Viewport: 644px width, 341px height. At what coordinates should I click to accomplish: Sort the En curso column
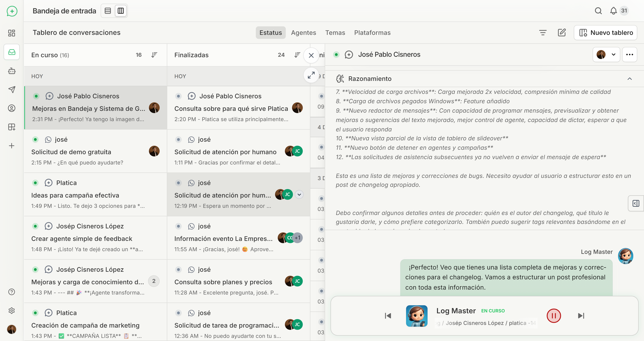[x=154, y=55]
